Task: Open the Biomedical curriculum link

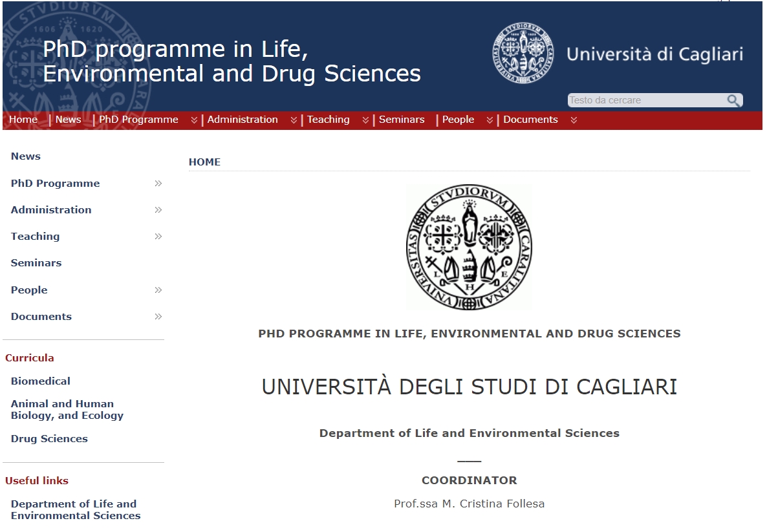Action: coord(41,381)
